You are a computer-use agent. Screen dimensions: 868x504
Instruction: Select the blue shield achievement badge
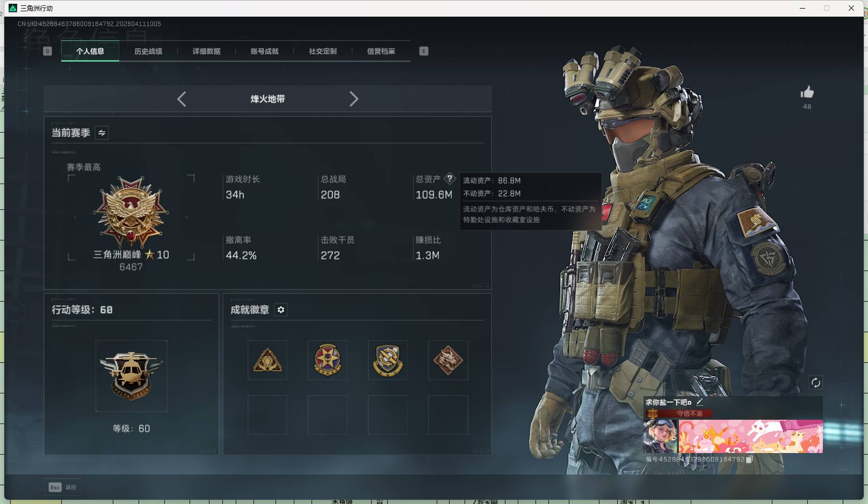[388, 360]
